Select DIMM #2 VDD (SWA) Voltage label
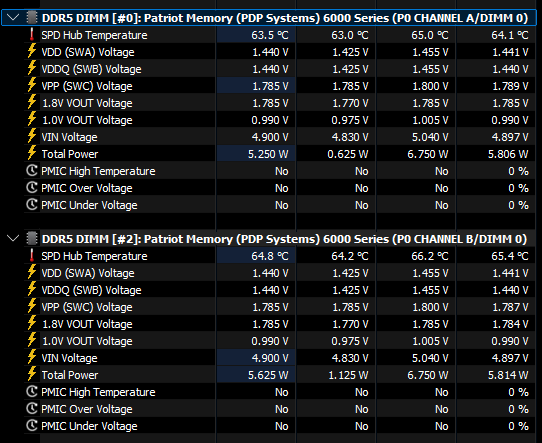Viewport: 542px width, 443px height. (x=88, y=273)
